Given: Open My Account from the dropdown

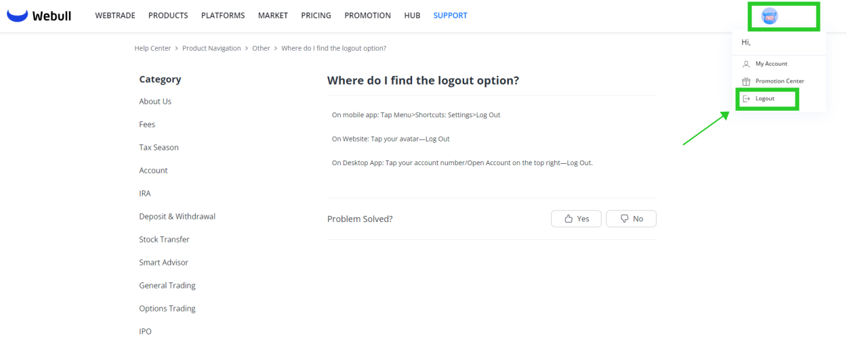Looking at the screenshot, I should (770, 64).
